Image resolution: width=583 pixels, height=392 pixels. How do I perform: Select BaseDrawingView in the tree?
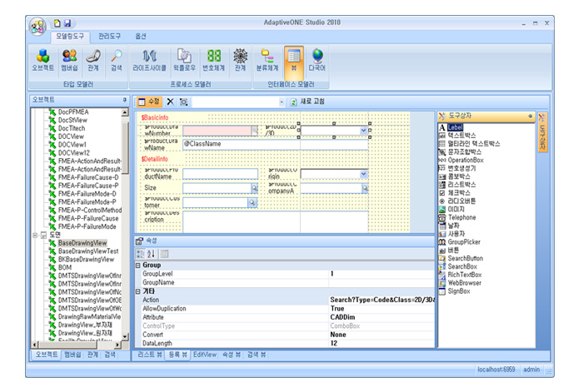[82, 243]
